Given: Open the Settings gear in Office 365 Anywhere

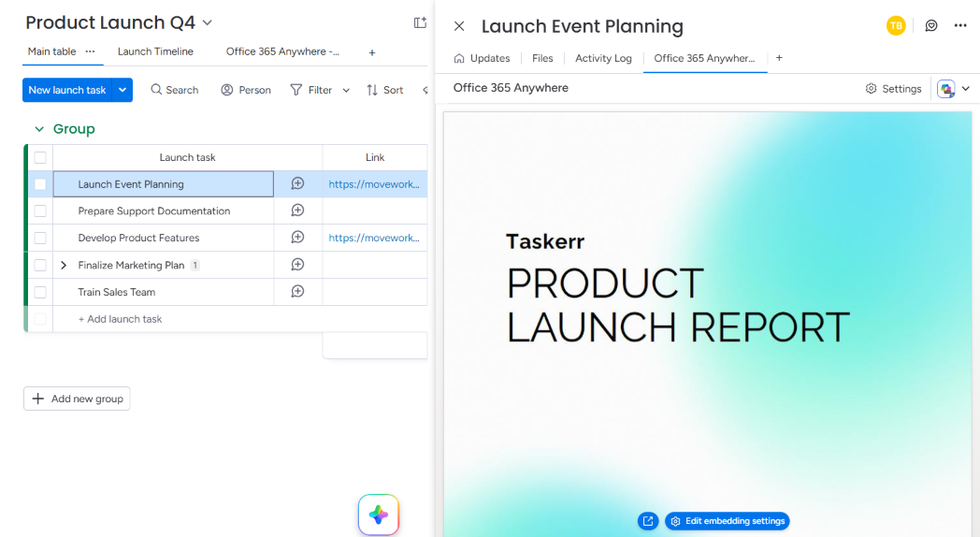Looking at the screenshot, I should pos(893,89).
